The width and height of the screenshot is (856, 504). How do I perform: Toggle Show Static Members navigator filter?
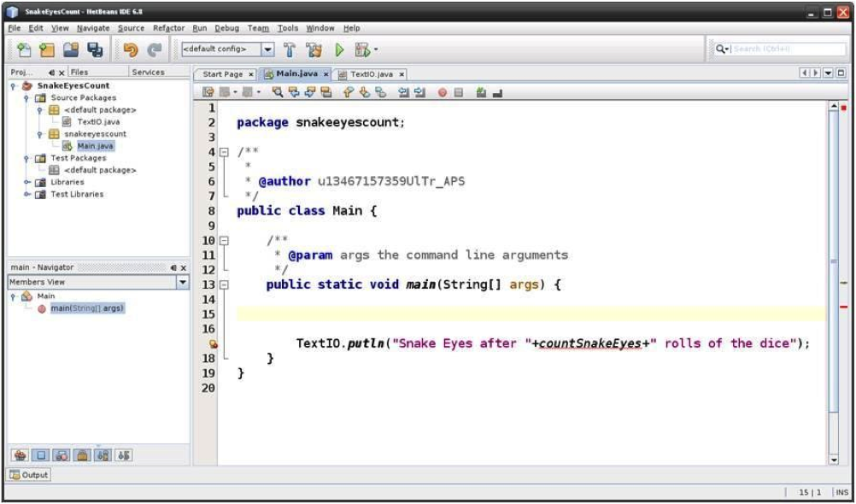click(x=62, y=454)
